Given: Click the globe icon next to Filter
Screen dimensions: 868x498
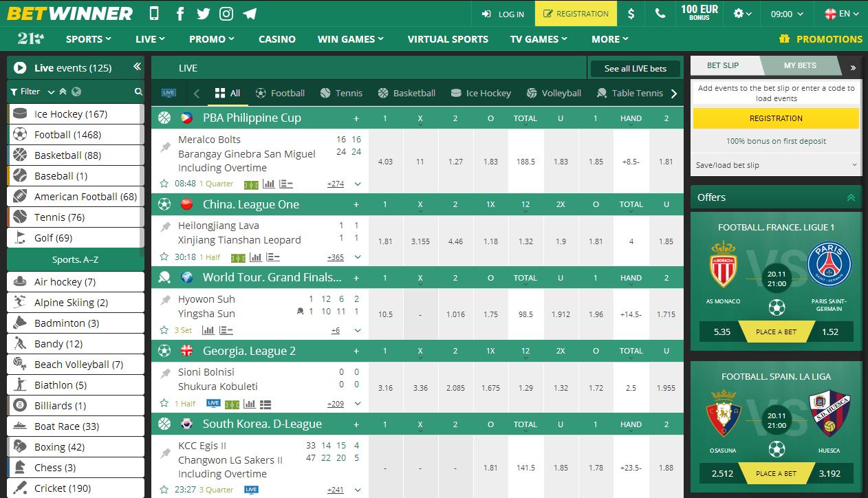Looking at the screenshot, I should click(76, 91).
